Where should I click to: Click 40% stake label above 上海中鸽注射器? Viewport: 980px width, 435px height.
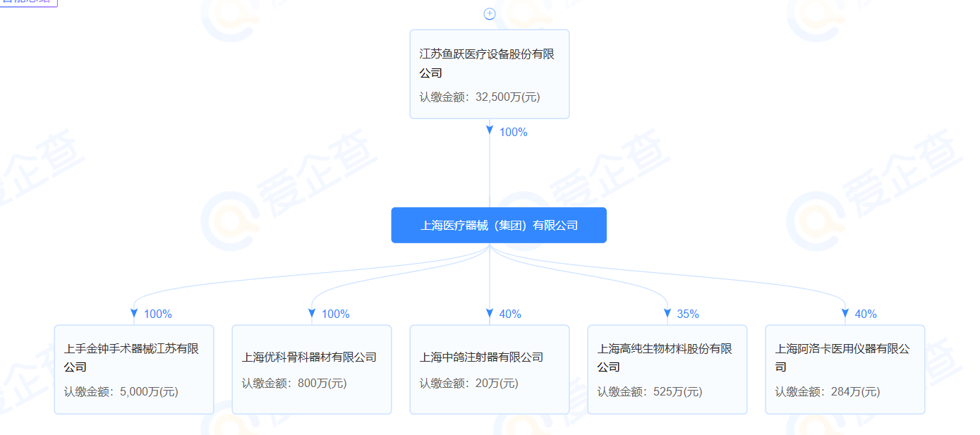click(510, 314)
